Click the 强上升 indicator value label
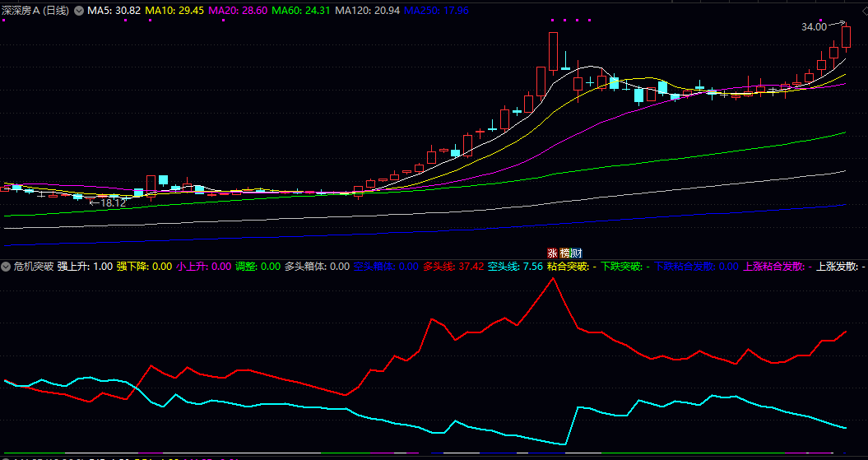 pyautogui.click(x=85, y=267)
